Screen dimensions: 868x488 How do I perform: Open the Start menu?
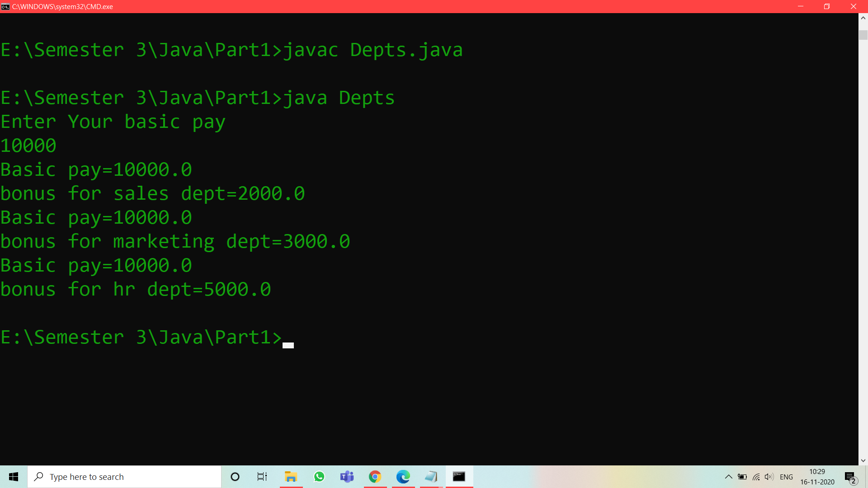click(13, 476)
